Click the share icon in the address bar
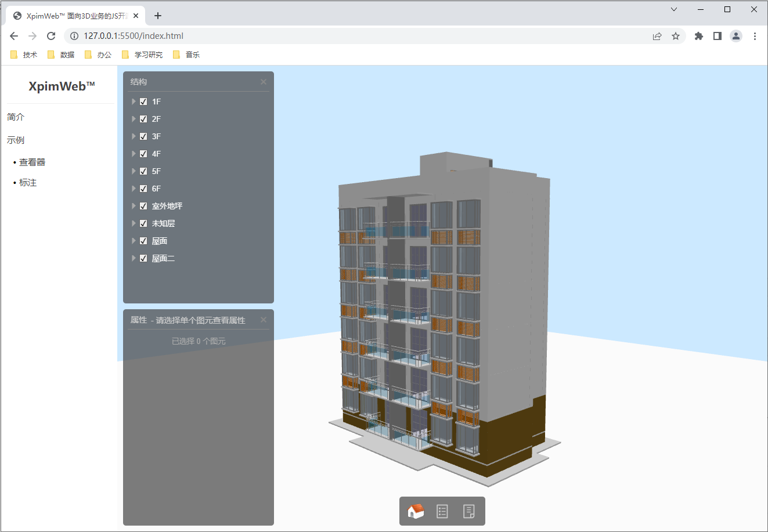768x532 pixels. click(657, 36)
